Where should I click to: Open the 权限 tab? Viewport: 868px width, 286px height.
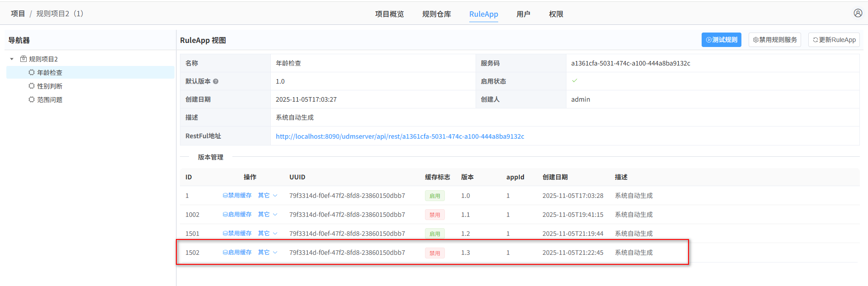tap(556, 14)
